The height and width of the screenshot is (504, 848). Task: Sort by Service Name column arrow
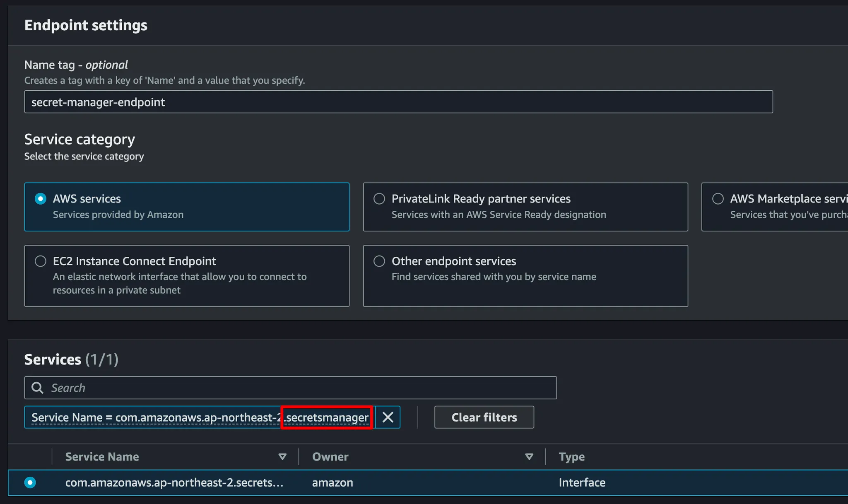282,456
